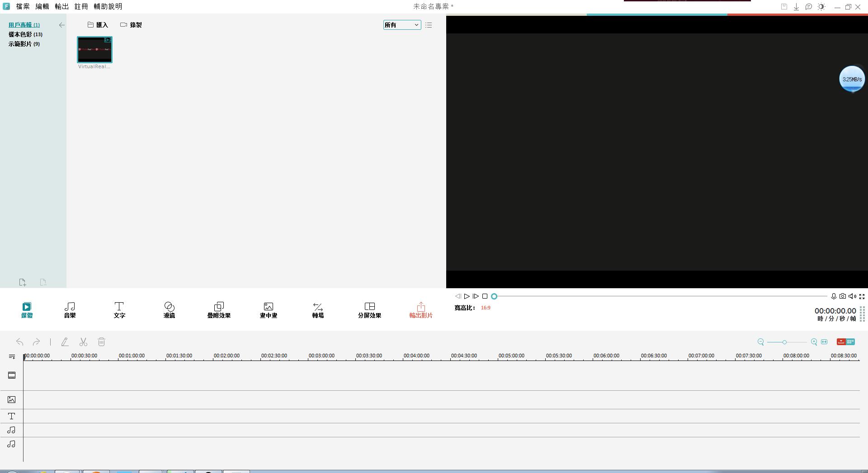Viewport: 868px width, 473px height.
Task: Click the 輸出影片 export button
Action: point(421,310)
